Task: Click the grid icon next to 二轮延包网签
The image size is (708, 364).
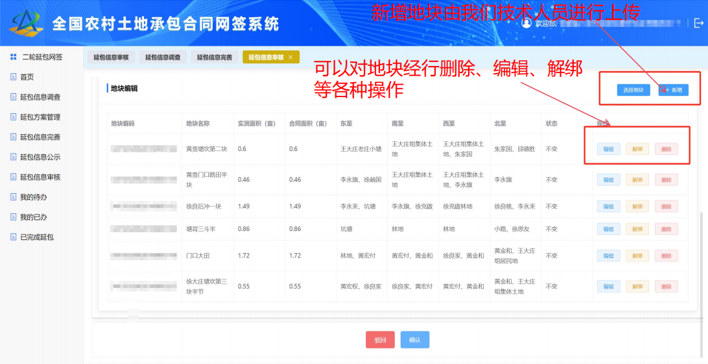Action: (x=13, y=57)
